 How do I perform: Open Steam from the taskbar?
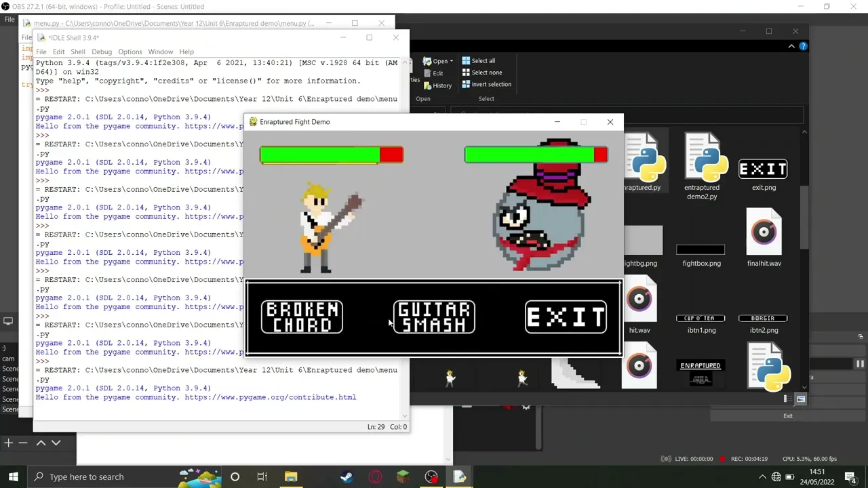tap(347, 477)
